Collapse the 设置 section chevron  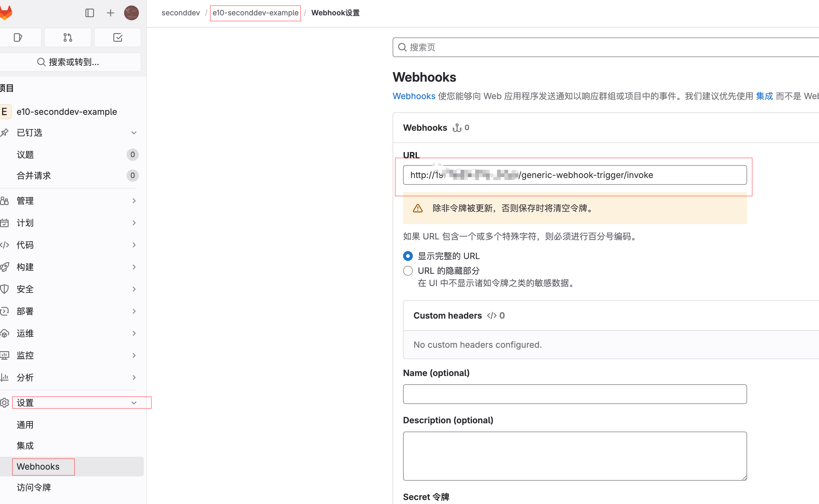point(134,403)
